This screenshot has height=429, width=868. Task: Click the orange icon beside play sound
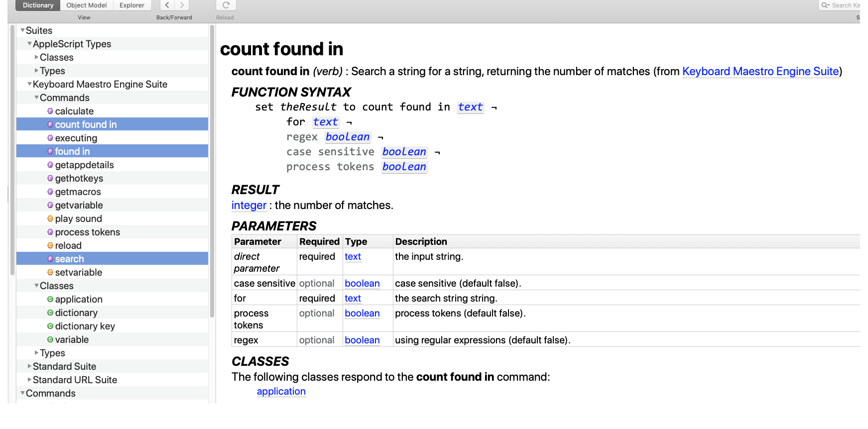(50, 218)
